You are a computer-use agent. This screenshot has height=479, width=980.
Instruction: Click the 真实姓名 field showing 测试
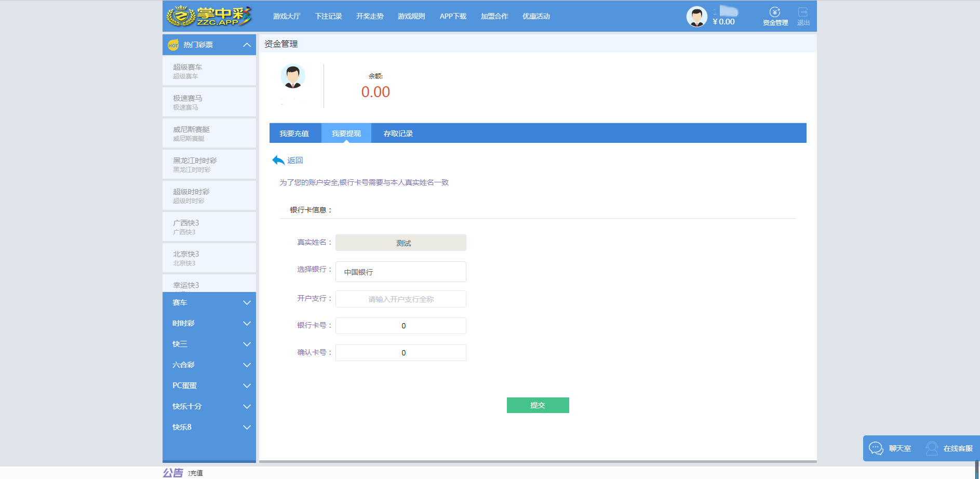click(x=401, y=243)
